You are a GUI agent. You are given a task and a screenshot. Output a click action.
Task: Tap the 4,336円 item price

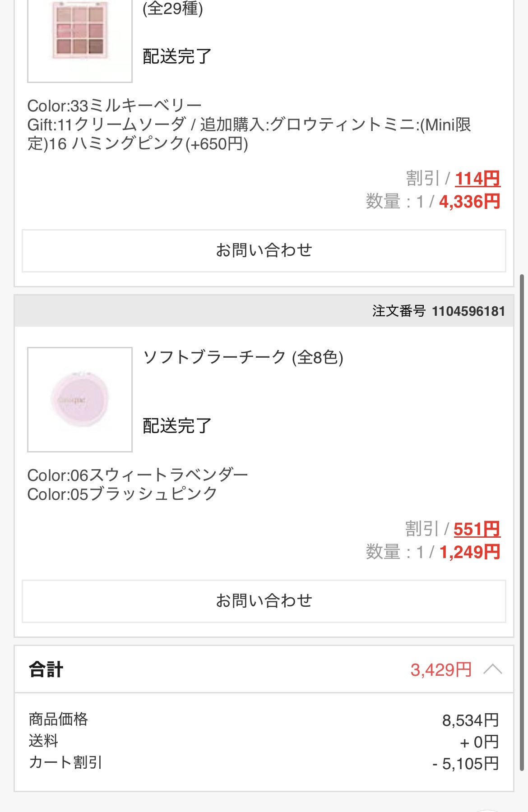coord(469,202)
